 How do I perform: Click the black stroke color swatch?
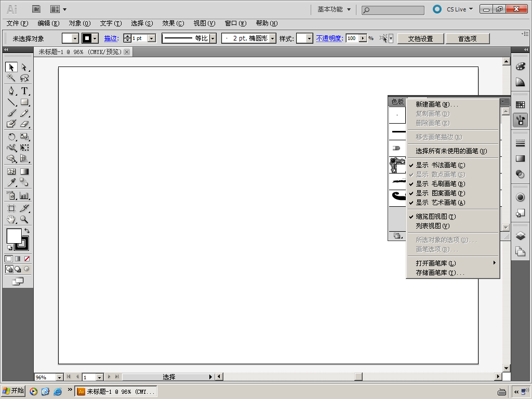tap(87, 38)
